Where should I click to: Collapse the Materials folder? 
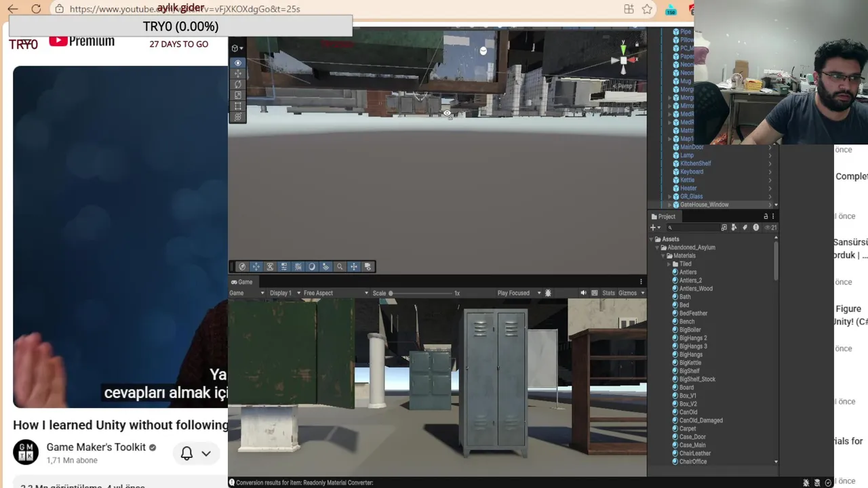click(664, 256)
